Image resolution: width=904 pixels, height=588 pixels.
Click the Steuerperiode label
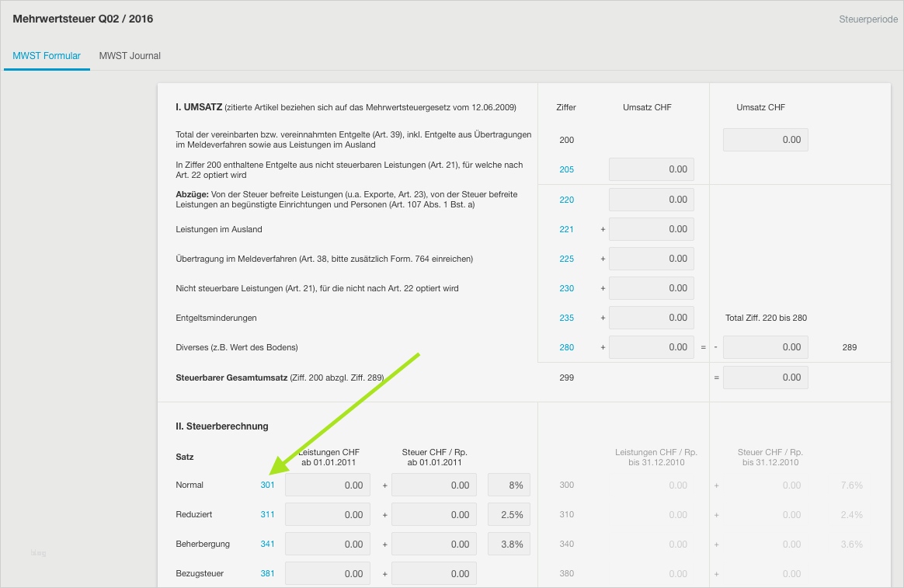coord(867,19)
